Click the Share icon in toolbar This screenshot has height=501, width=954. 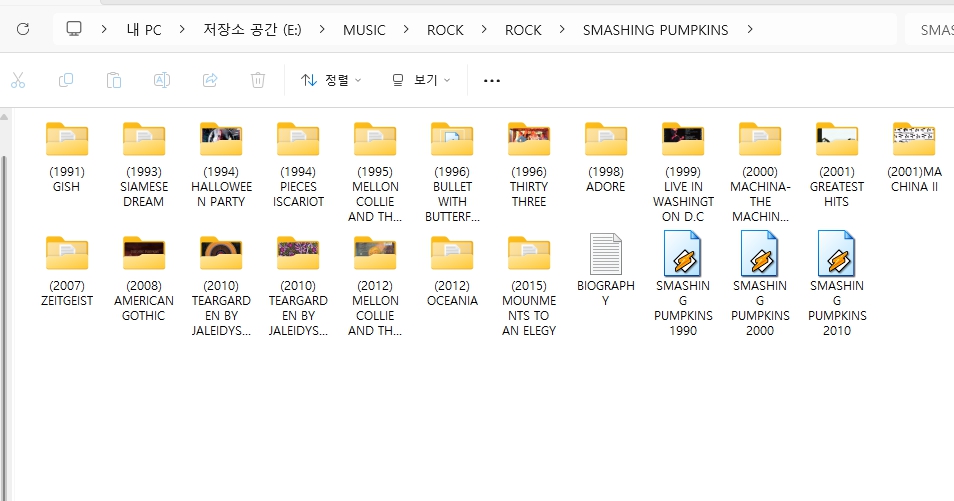[x=210, y=80]
